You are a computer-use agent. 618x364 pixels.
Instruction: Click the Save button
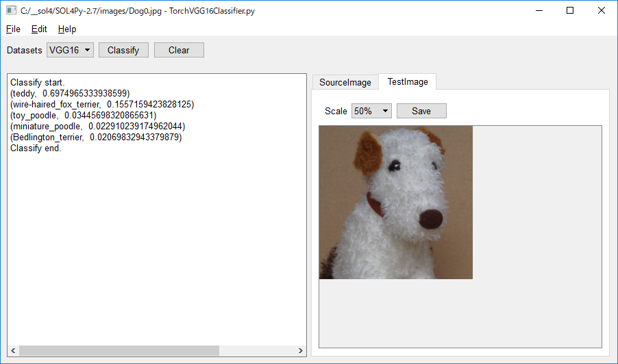pyautogui.click(x=421, y=111)
